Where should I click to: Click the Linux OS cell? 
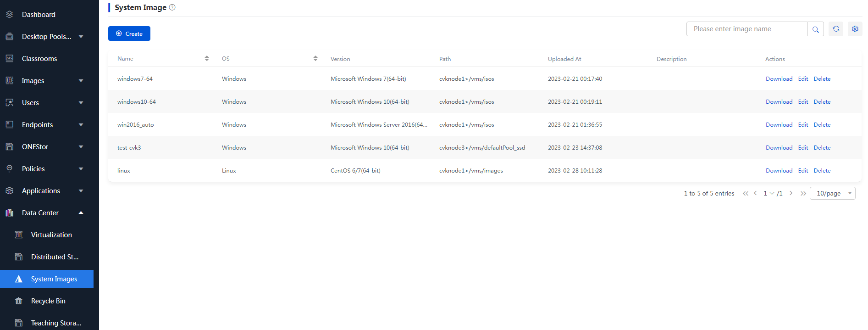(x=229, y=171)
